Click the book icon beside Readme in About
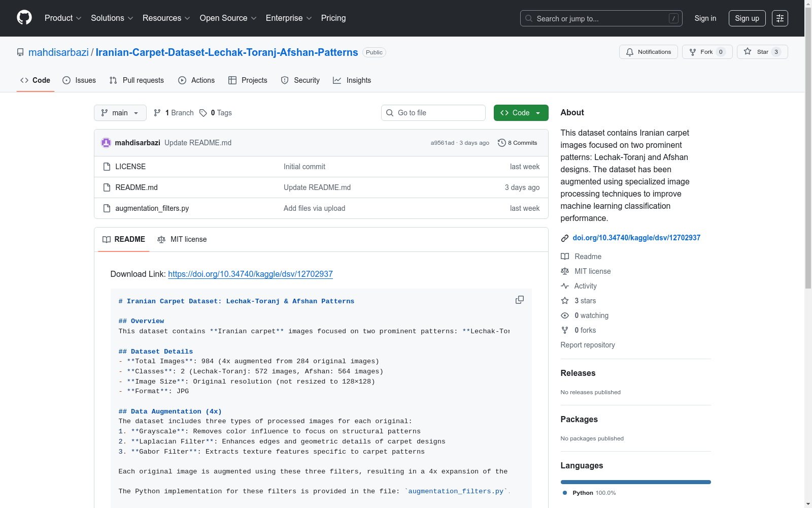Image resolution: width=812 pixels, height=508 pixels. coord(565,257)
